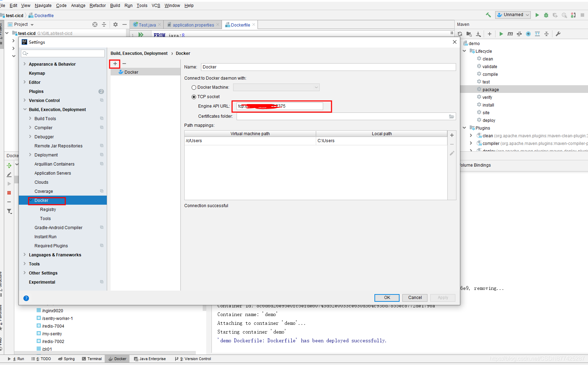Open the Unnamed run configuration dropdown

tap(513, 15)
